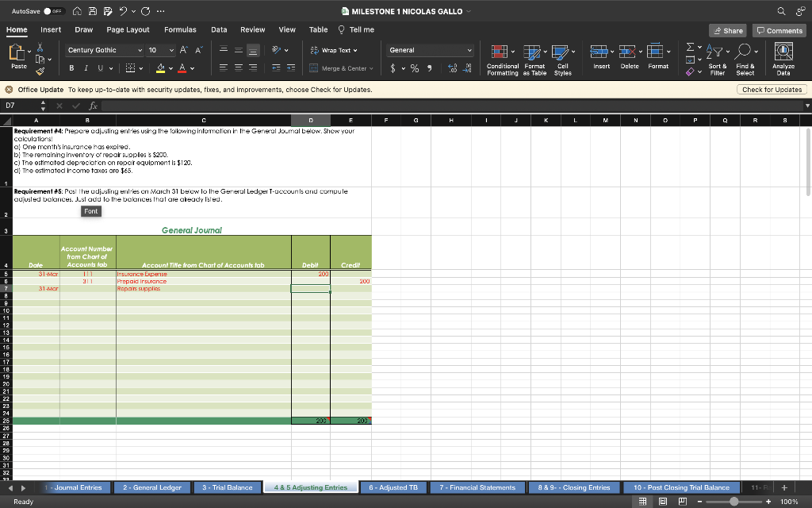Screen dimensions: 812x508
Task: Increase font size with large A icon
Action: [x=183, y=50]
